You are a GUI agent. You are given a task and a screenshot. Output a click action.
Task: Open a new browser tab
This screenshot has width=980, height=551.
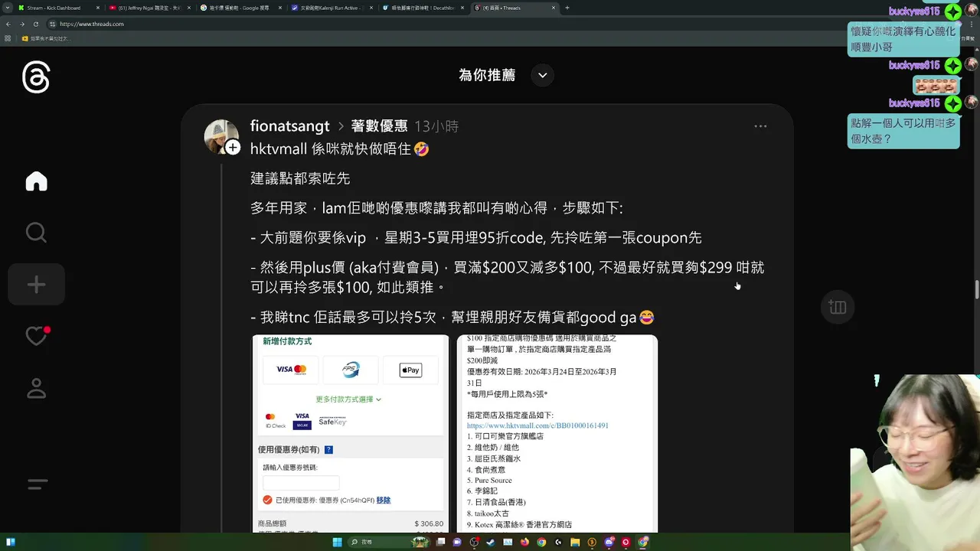pos(567,8)
